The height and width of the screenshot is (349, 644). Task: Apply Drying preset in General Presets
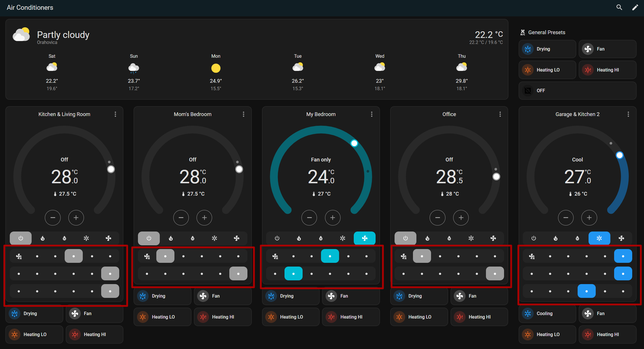pyautogui.click(x=547, y=49)
